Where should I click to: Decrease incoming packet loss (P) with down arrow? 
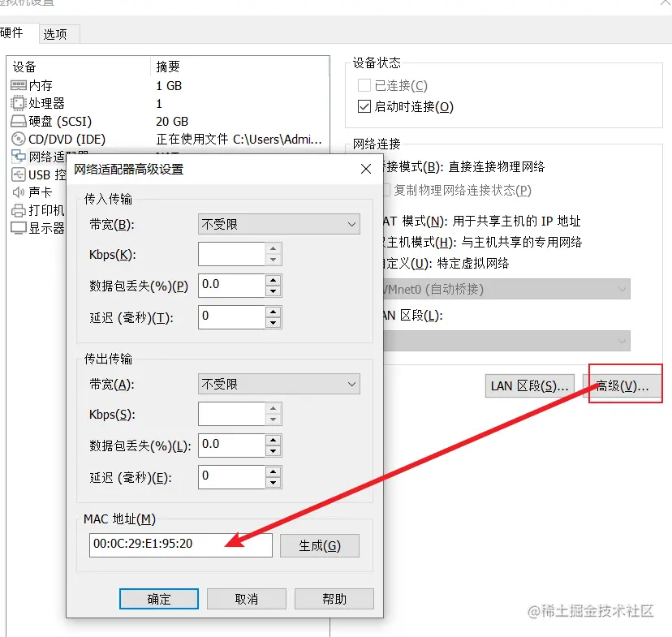(273, 291)
